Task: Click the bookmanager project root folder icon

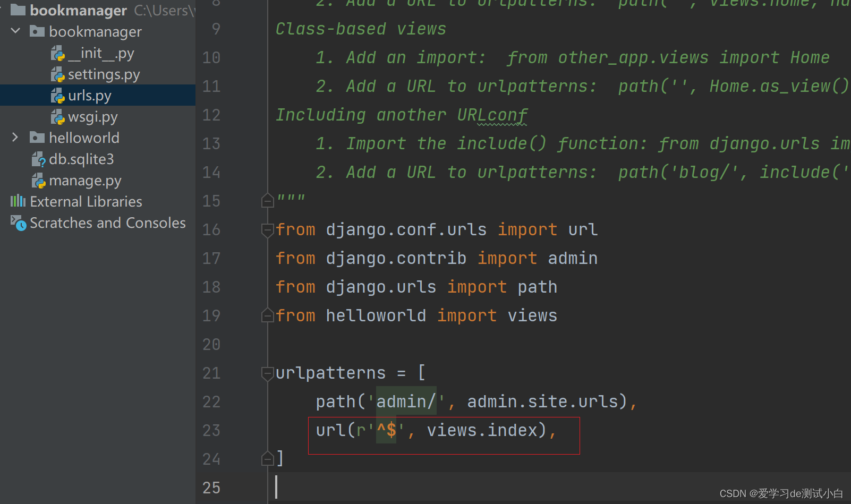Action: click(18, 10)
